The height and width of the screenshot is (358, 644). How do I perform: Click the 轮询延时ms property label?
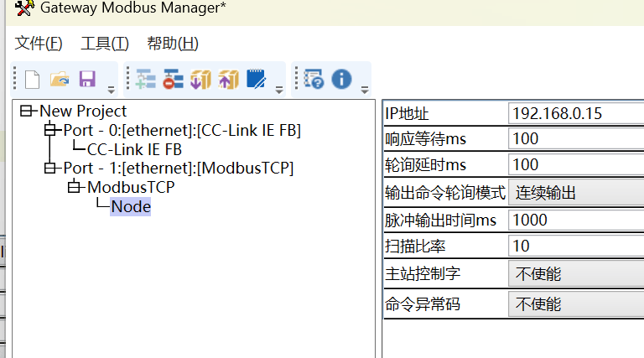[x=425, y=164]
